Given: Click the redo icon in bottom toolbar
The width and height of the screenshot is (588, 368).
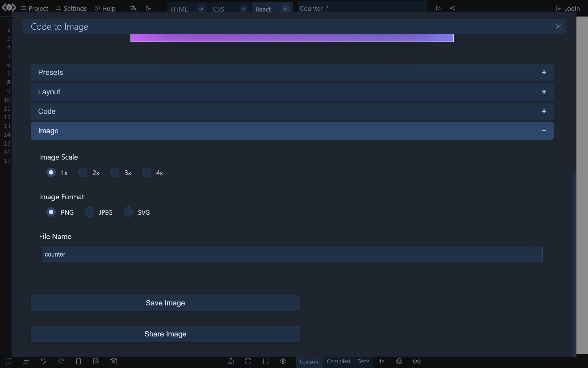Looking at the screenshot, I should (x=61, y=361).
